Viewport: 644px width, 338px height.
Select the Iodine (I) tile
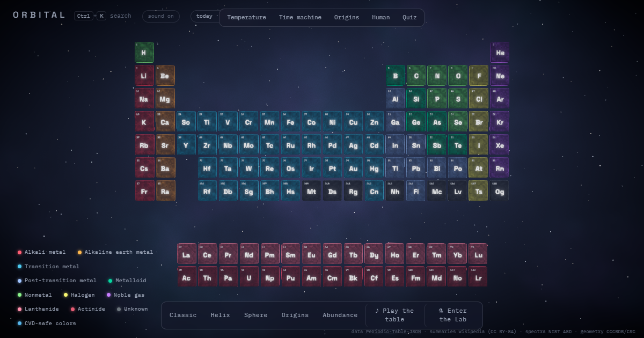pyautogui.click(x=479, y=144)
